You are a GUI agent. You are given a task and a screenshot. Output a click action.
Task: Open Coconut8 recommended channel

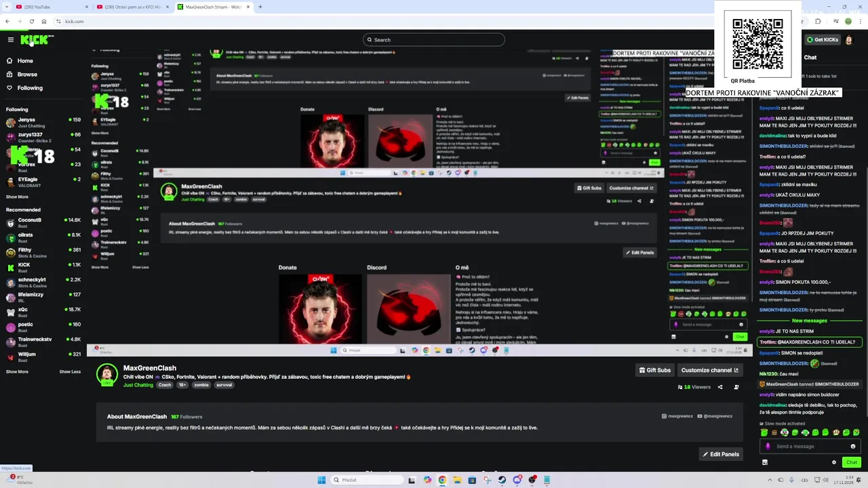(43, 223)
